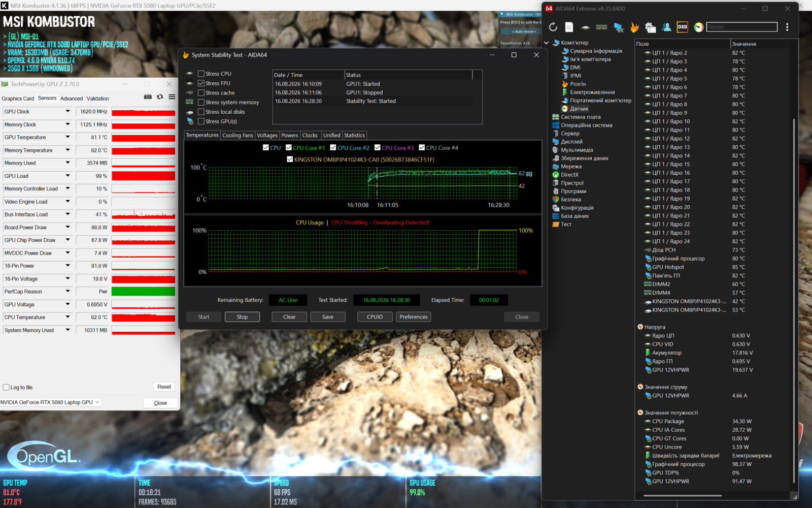
Task: Select Електроживлення in AIDA64 tree
Action: tap(592, 92)
